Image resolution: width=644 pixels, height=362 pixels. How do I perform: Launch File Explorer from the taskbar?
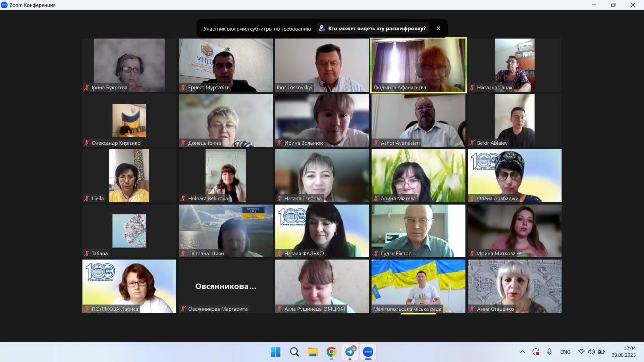[312, 352]
